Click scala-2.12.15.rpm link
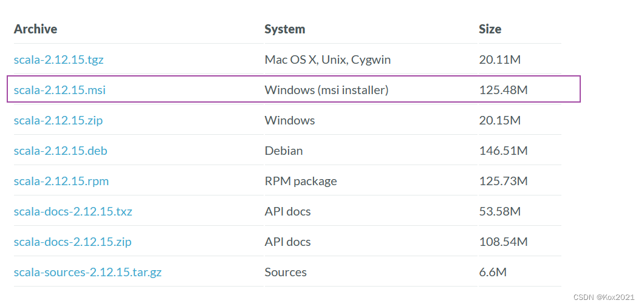The image size is (644, 306). tap(61, 181)
